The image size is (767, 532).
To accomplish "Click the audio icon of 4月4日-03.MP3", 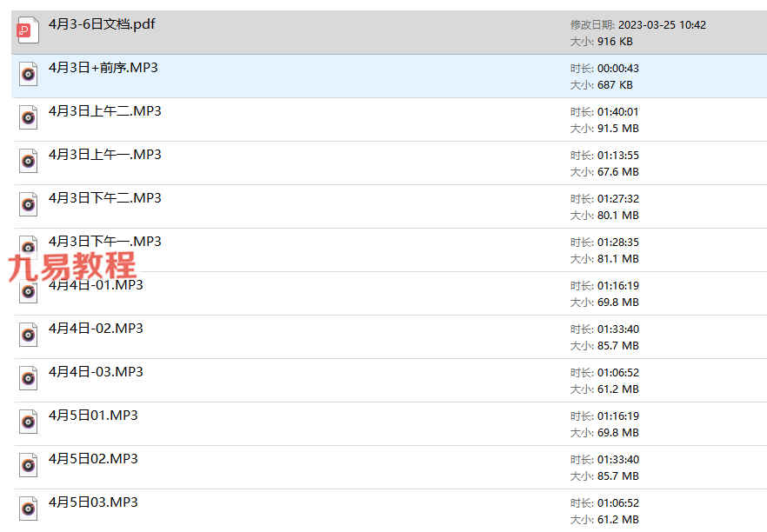I will coord(28,379).
